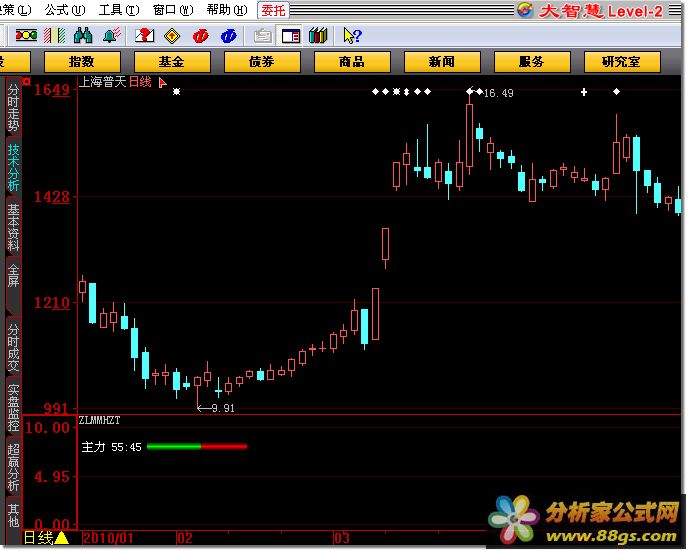Click the red flag marker after 日线

point(162,82)
